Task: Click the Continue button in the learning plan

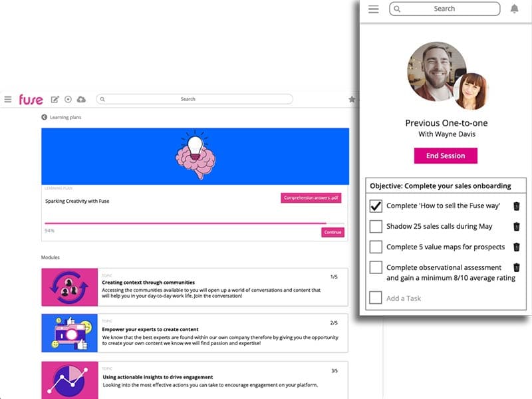Action: click(332, 232)
